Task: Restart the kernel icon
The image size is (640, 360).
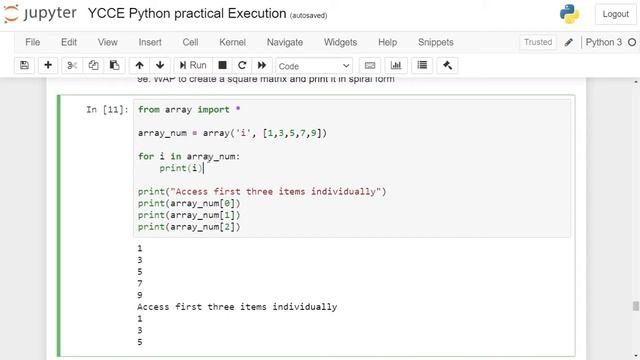Action: pos(242,65)
